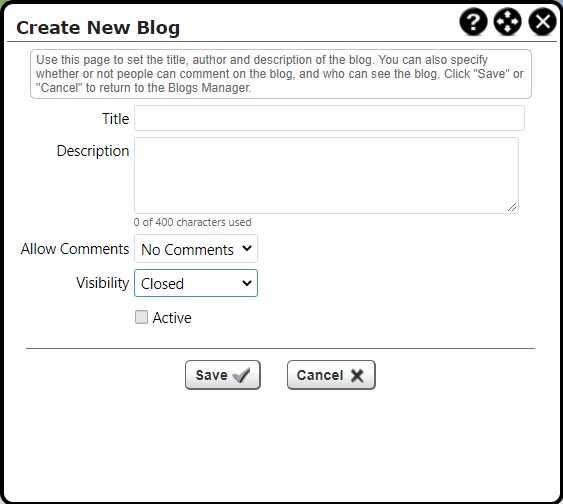The image size is (563, 504).
Task: Cancel blog creation
Action: click(331, 375)
